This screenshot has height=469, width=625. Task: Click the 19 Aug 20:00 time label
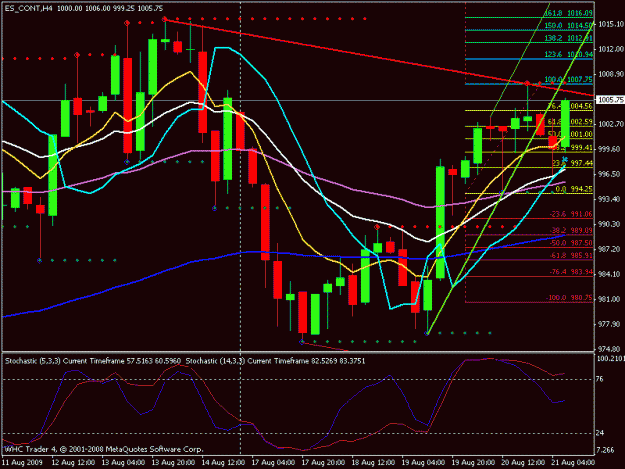tap(473, 463)
